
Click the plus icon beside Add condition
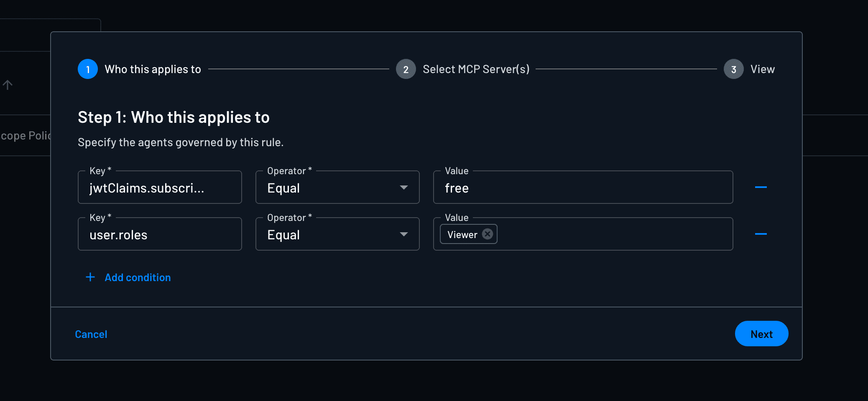click(90, 277)
